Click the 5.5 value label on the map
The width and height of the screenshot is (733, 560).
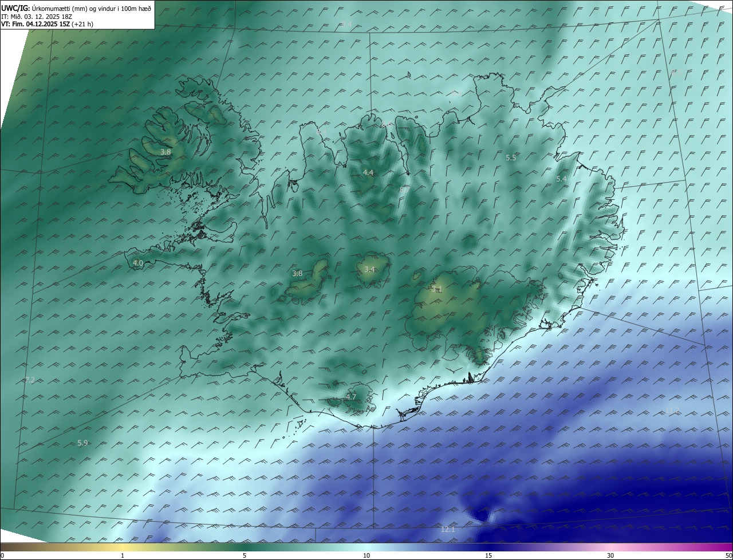tap(511, 157)
